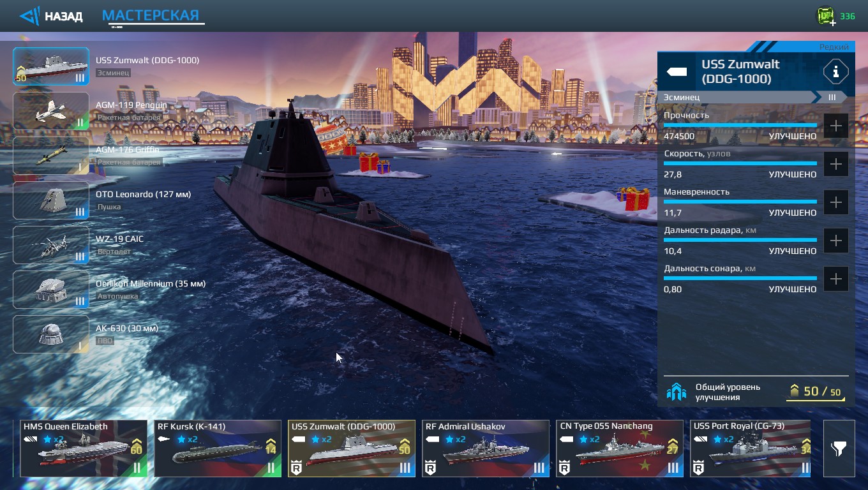Click the 27,8 speed value
The width and height of the screenshot is (868, 490).
[x=673, y=175]
